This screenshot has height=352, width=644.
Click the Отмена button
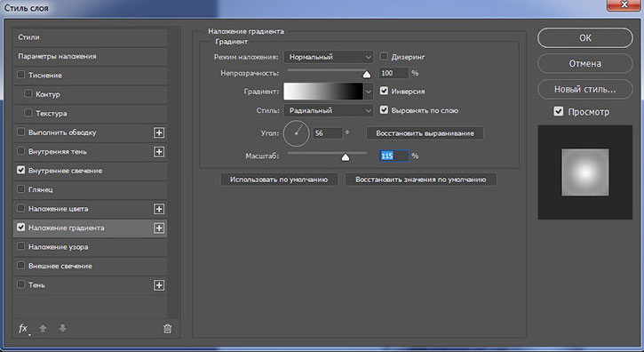click(x=584, y=63)
